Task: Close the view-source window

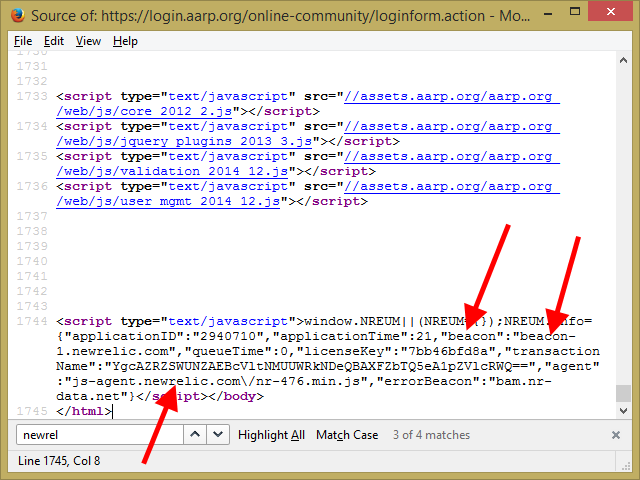Action: coord(611,14)
